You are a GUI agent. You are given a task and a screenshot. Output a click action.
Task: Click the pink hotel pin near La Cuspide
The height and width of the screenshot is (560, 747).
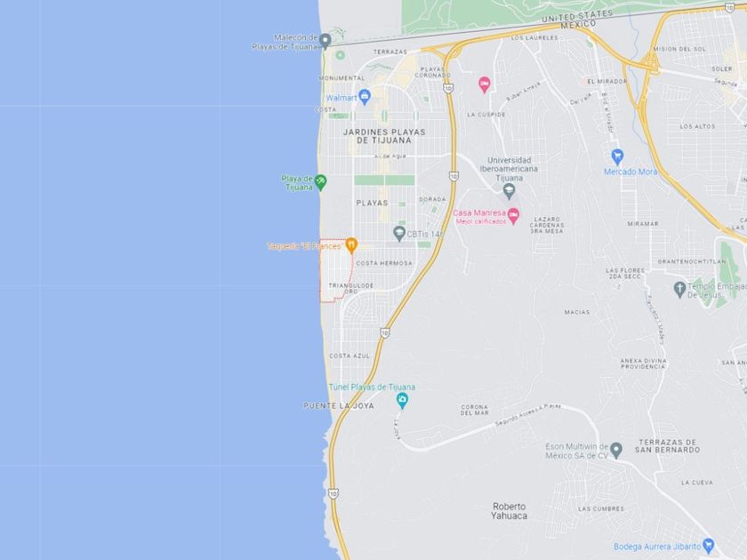pyautogui.click(x=484, y=84)
